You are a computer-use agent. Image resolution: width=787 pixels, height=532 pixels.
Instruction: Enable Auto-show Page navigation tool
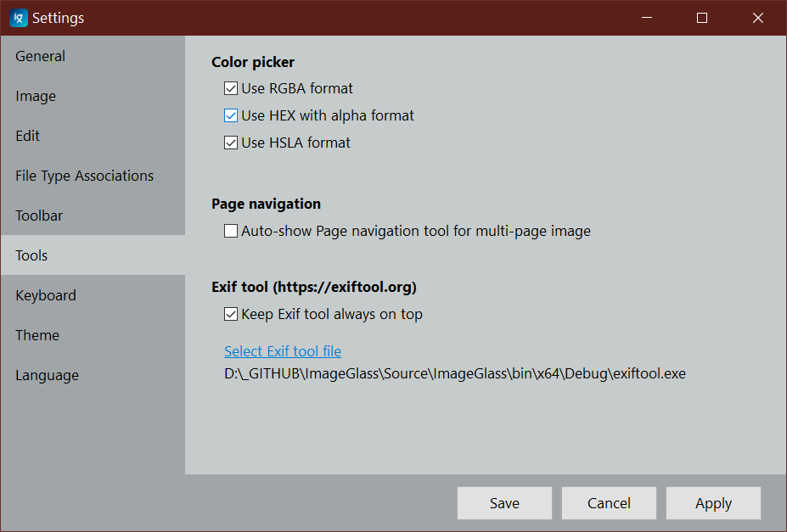231,231
